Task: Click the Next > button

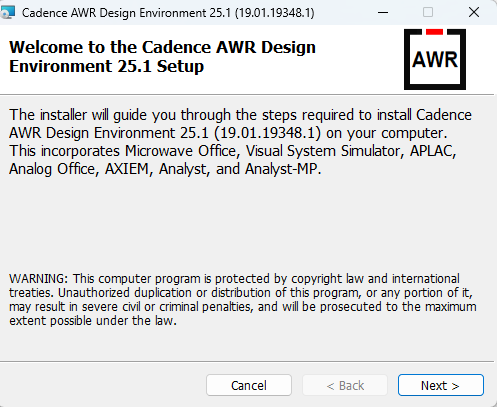Action: tap(441, 385)
